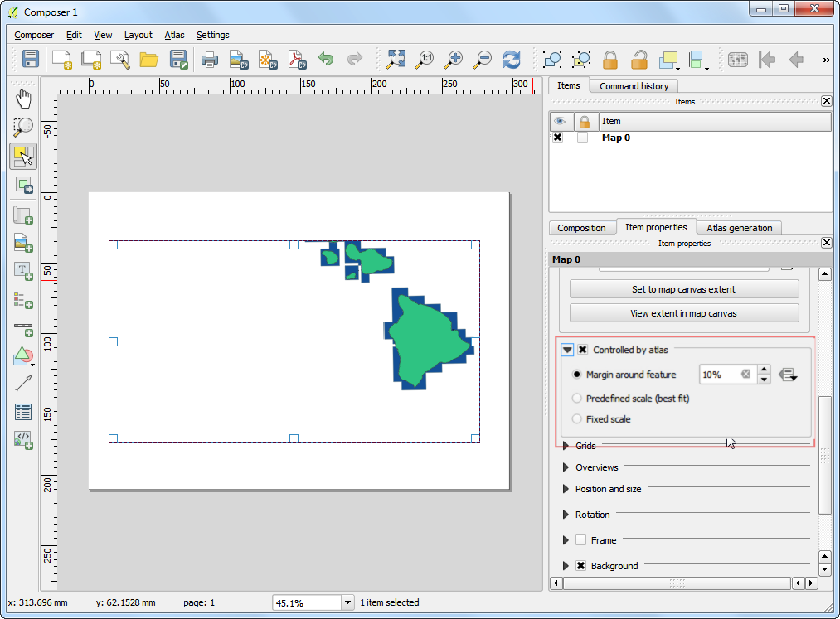Zoom to 100 percent
Viewport: 840px width, 619px height.
425,59
